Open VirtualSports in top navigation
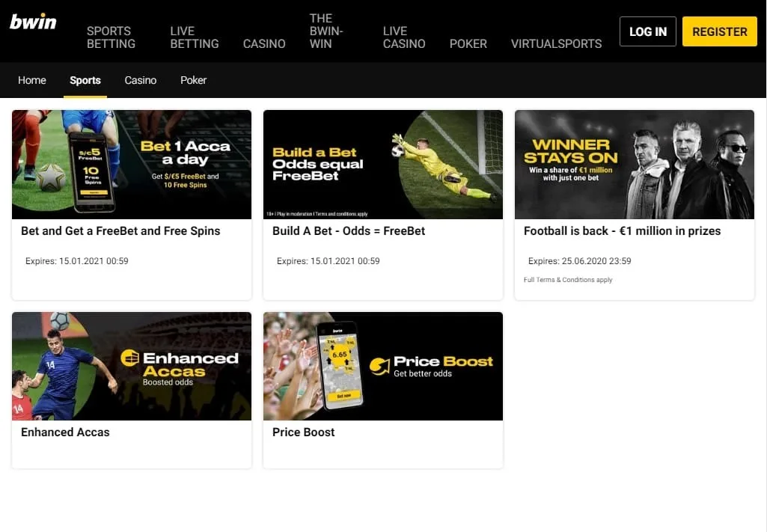 click(x=556, y=44)
